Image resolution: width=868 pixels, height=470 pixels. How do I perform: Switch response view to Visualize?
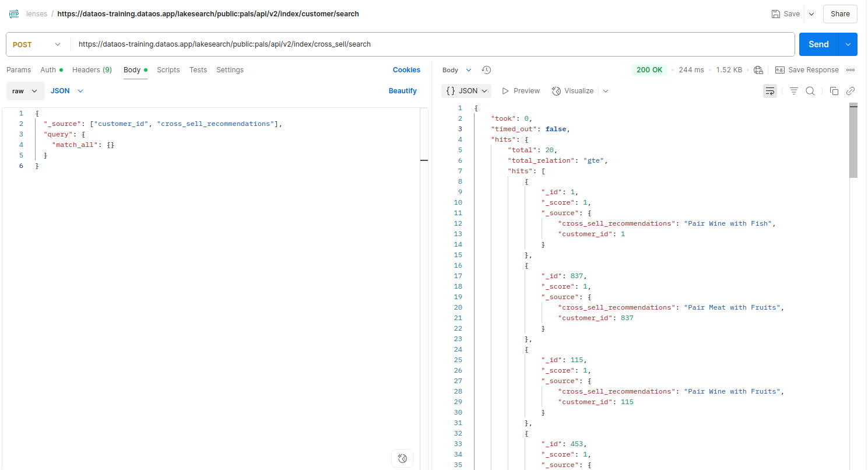coord(572,91)
